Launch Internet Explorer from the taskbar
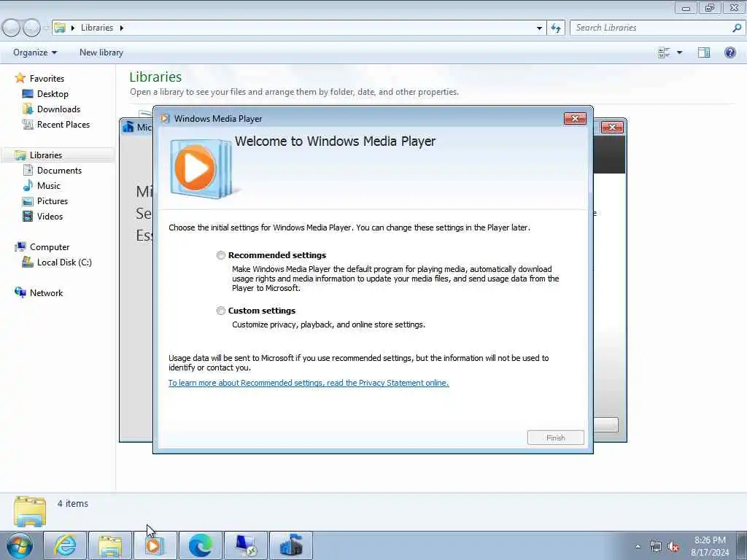Viewport: 747px width, 560px height. click(65, 545)
